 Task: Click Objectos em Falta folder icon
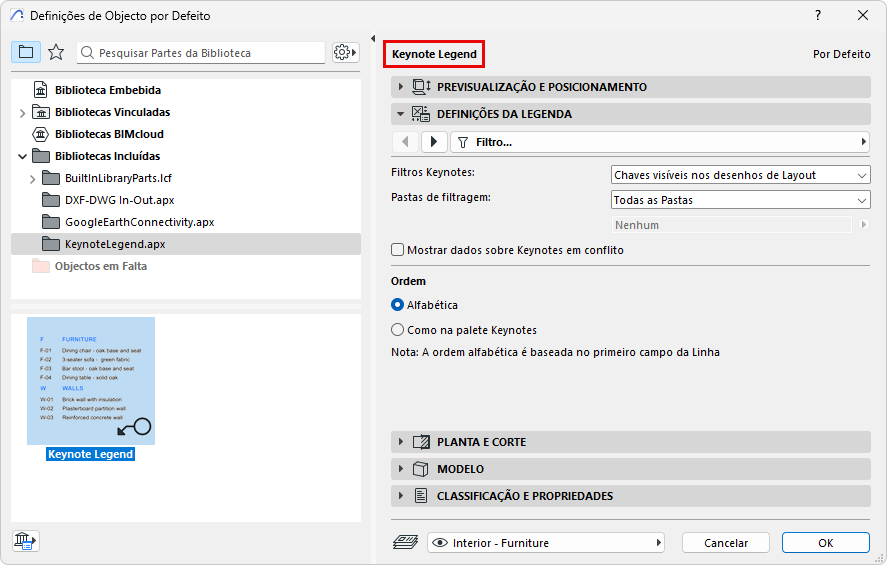tap(41, 266)
